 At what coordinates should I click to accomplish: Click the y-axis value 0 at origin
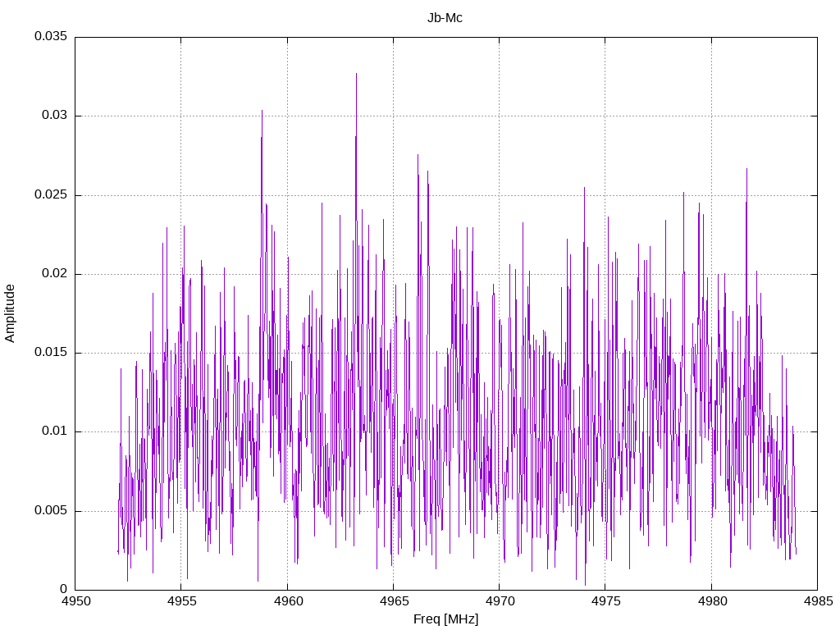[x=64, y=589]
